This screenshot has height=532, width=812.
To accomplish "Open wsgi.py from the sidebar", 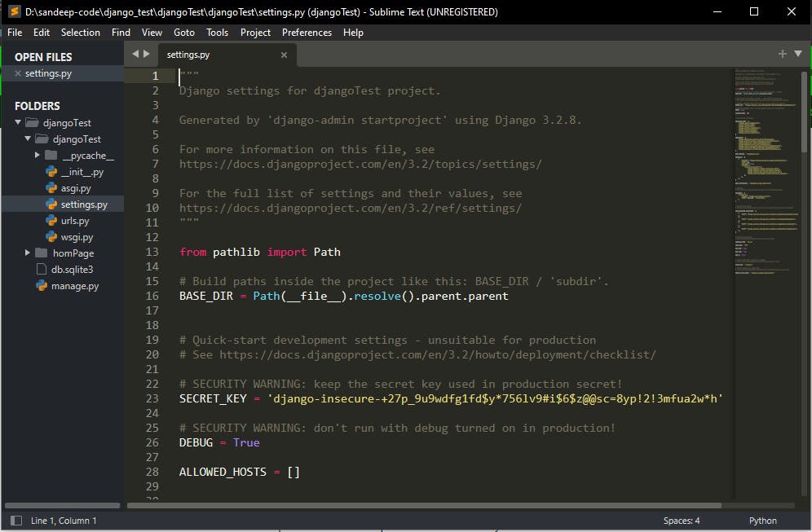I will 77,237.
